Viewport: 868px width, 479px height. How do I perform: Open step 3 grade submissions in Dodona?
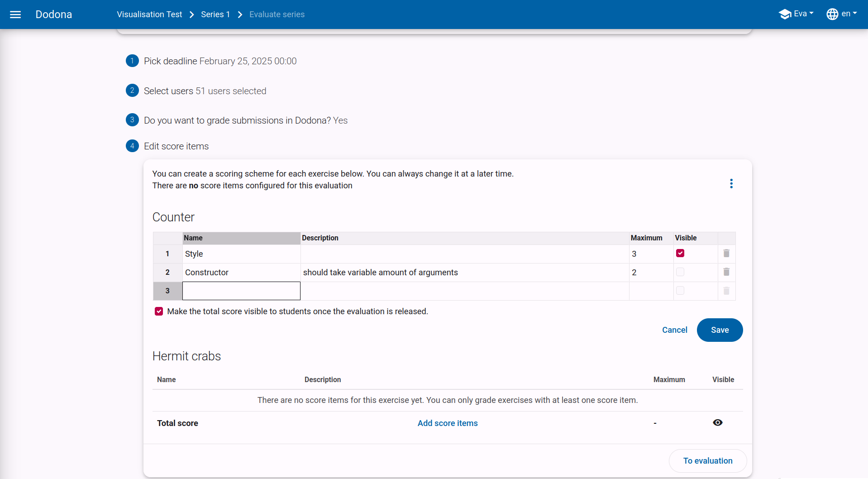(x=237, y=120)
